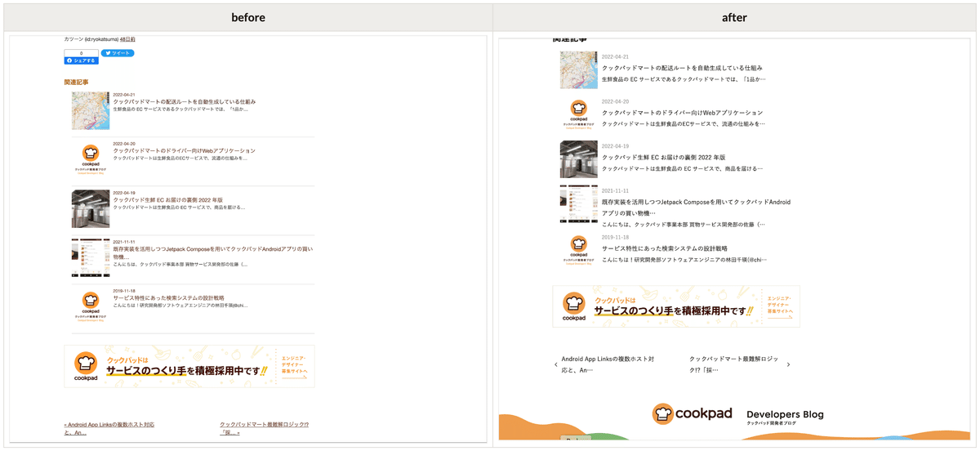Open the map thumbnail for 2022-04-21 article in after panel
Screen dimensions: 980x451
[578, 69]
